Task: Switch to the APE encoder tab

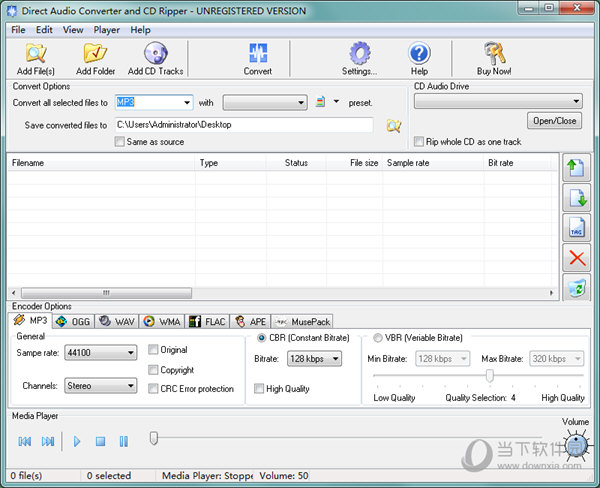Action: pyautogui.click(x=250, y=322)
